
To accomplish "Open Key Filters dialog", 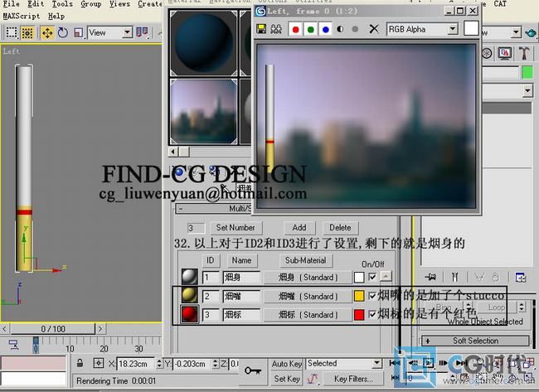I will (x=354, y=379).
